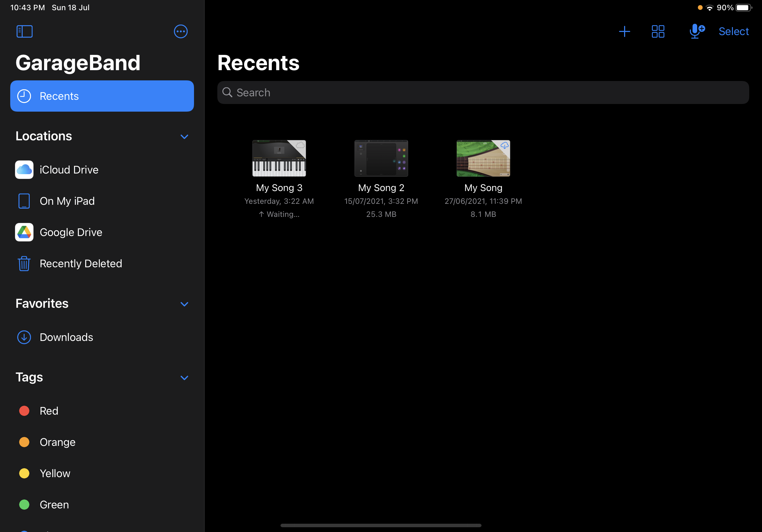
Task: Focus the Search field
Action: (x=483, y=92)
